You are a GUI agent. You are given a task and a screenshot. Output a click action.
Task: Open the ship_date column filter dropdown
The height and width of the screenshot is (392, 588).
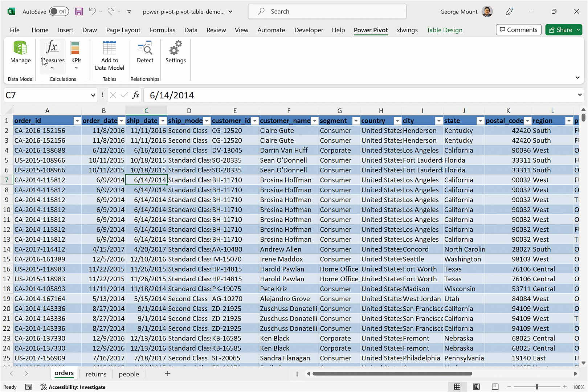(x=163, y=121)
